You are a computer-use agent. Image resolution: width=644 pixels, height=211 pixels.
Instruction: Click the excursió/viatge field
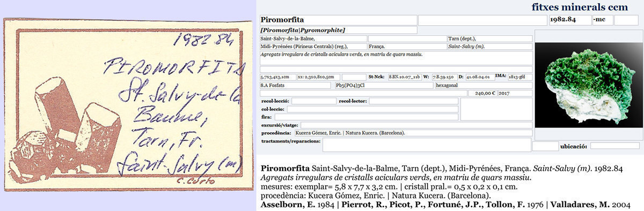416,125
